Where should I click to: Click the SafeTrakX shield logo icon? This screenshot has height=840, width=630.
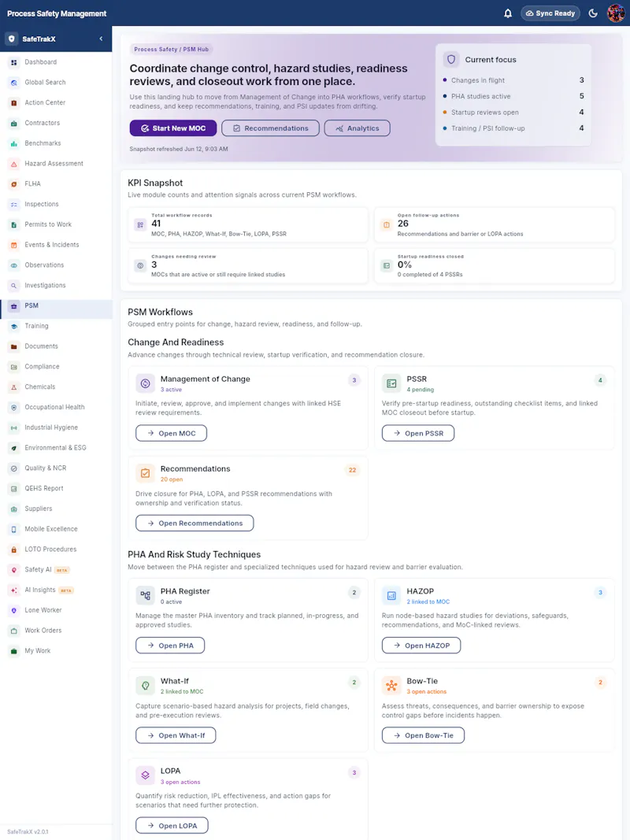coord(12,39)
